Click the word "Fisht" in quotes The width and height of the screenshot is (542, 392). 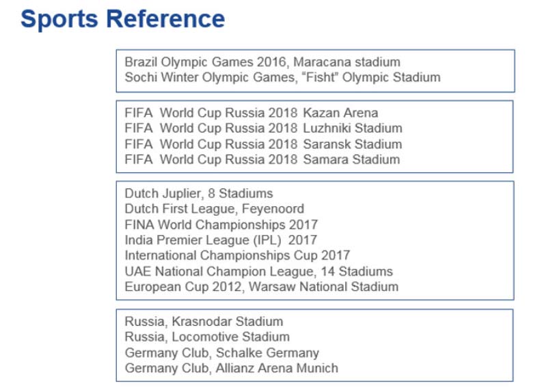tap(321, 77)
